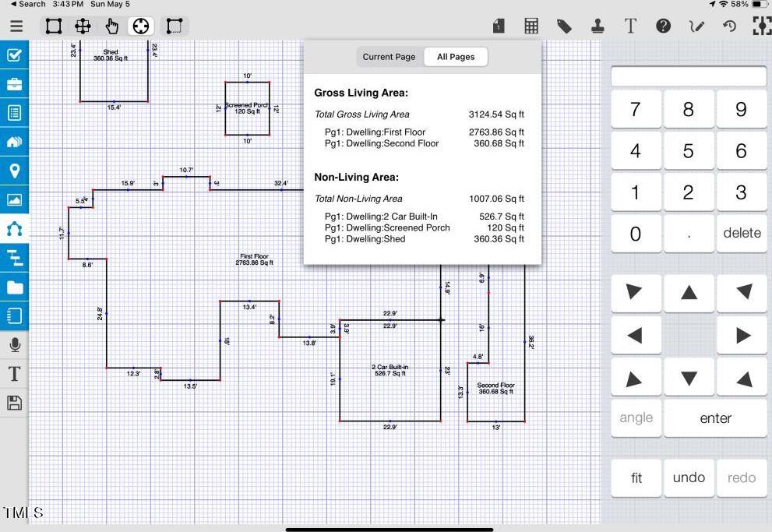
Task: Select the top toolbar text T tool
Action: pos(631,26)
